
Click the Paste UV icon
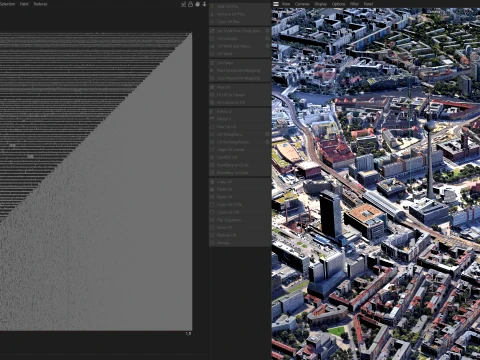point(212,189)
